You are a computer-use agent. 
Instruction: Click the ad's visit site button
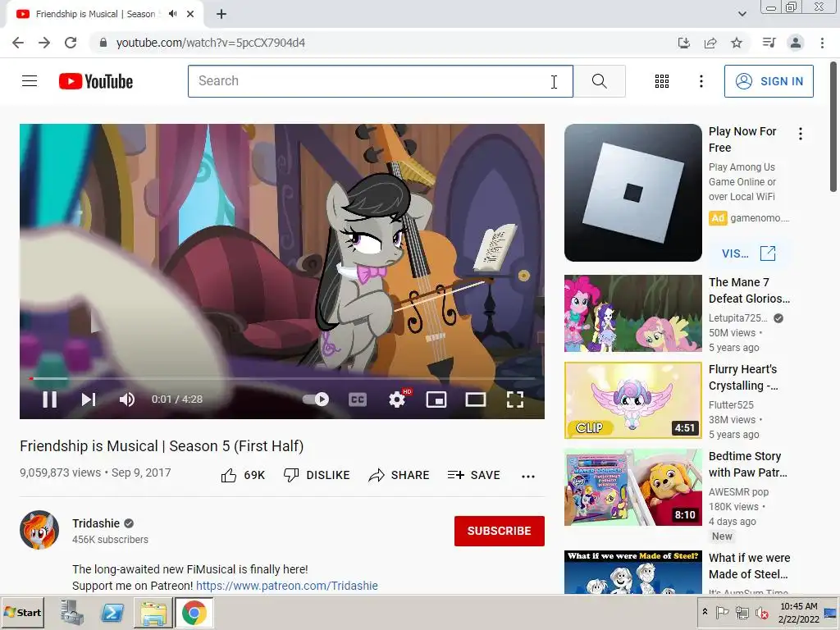748,253
